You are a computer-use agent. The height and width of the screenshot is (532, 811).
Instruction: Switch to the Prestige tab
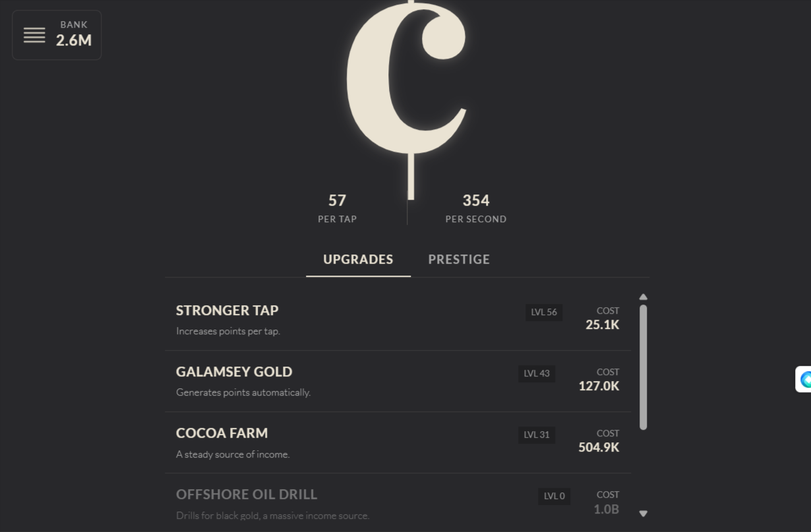pyautogui.click(x=459, y=259)
